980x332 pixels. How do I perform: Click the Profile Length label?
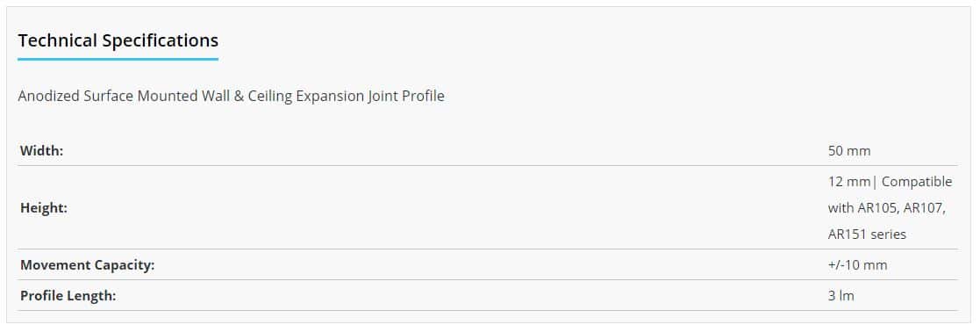[68, 296]
